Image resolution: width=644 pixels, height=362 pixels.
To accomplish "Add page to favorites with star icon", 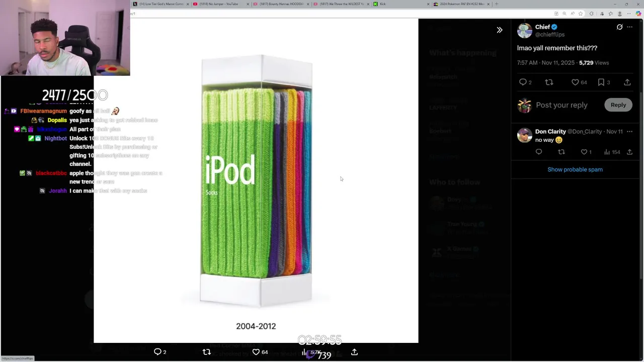I will coord(581,14).
